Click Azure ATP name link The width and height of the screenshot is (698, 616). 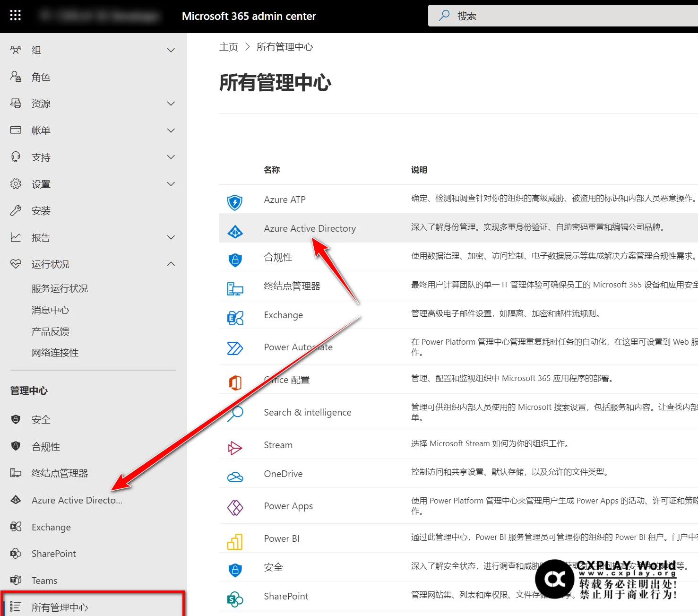pos(284,200)
